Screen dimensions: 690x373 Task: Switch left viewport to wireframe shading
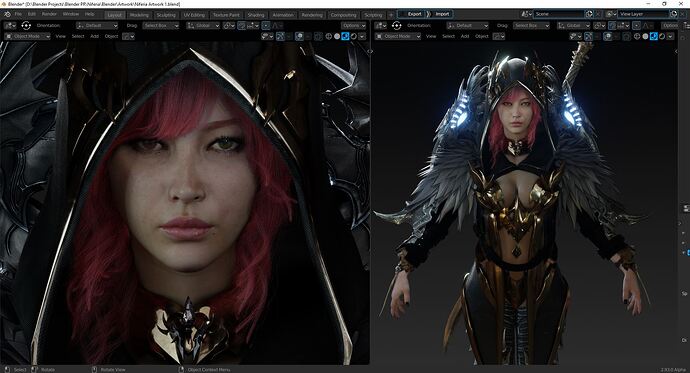[x=329, y=36]
